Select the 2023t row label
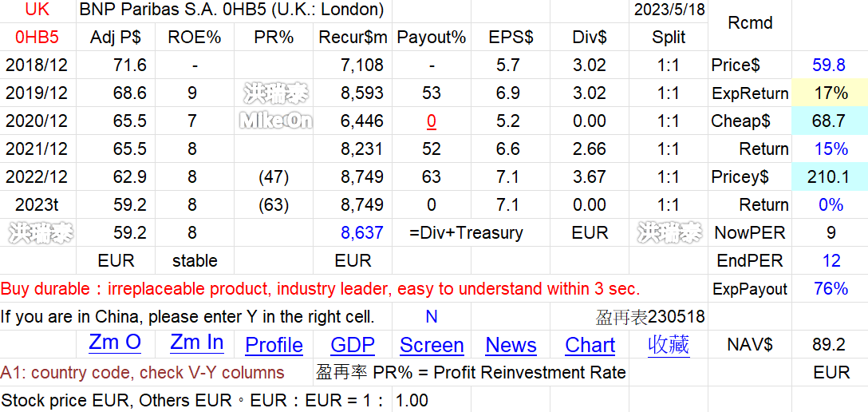This screenshot has height=412, width=868. tap(37, 205)
